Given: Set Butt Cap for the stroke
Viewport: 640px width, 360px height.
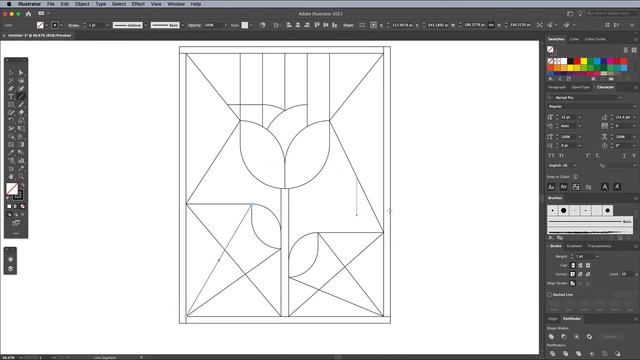Looking at the screenshot, I should tap(573, 265).
